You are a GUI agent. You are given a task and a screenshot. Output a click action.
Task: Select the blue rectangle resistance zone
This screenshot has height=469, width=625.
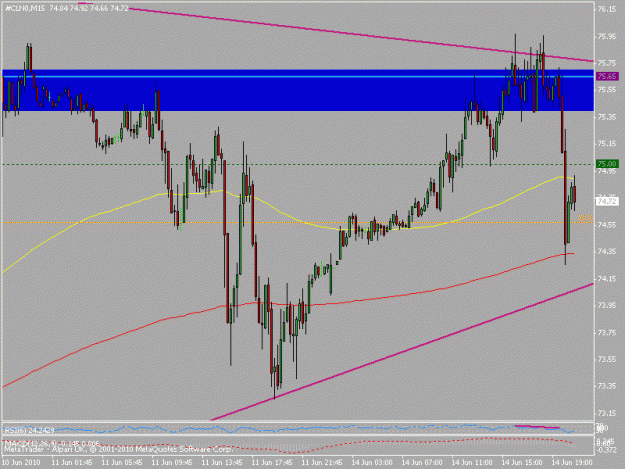(298, 90)
